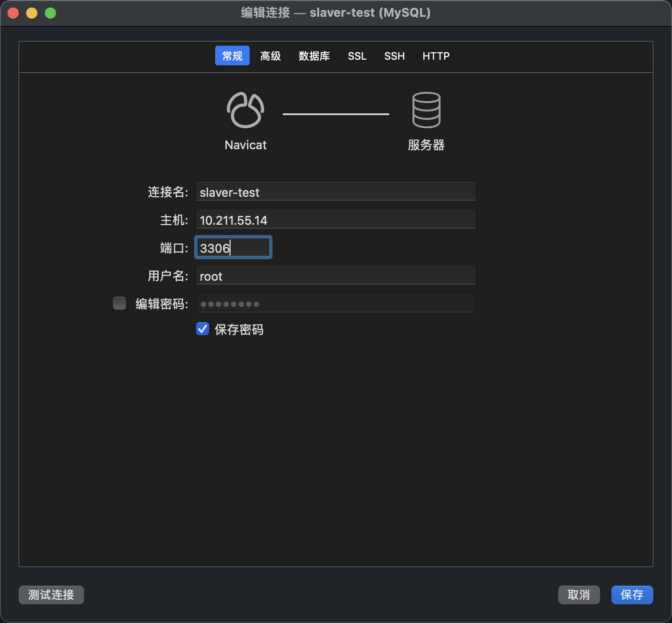Maximize the window with the green button

(x=50, y=13)
